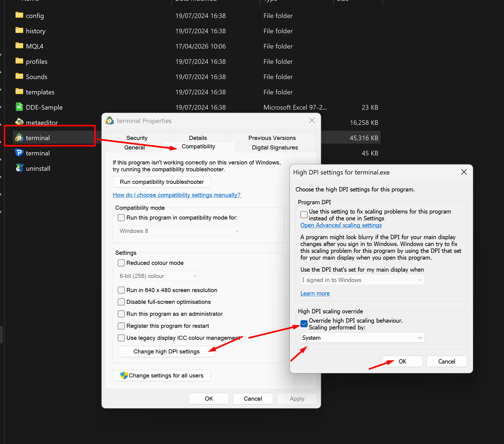
Task: Select the MQL4 folder icon
Action: point(19,46)
